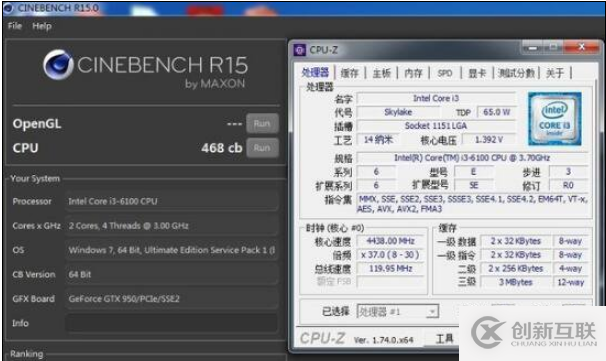Screen dimensions: 606x361
Task: Open the Help menu in Cinebench
Action: click(42, 26)
